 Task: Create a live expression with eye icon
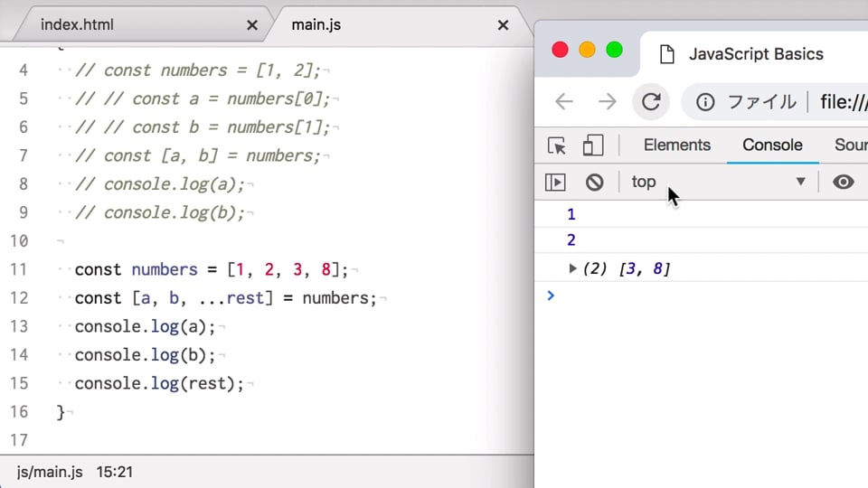[843, 182]
